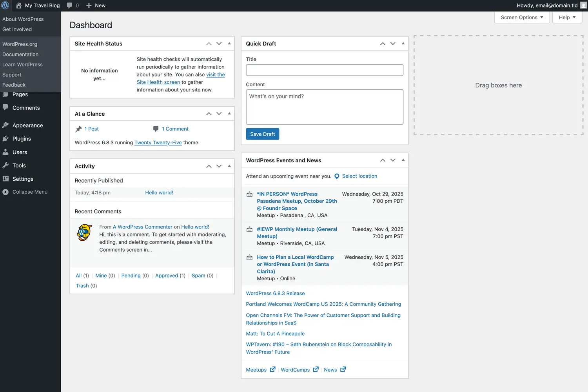Select Learn WordPress from the flyout menu
Image resolution: width=588 pixels, height=392 pixels.
coord(23,65)
